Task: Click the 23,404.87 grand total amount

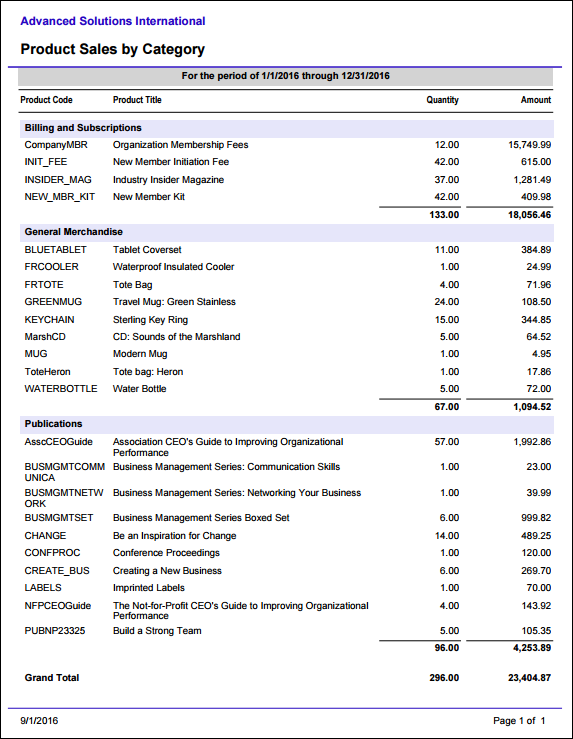Action: tap(530, 678)
